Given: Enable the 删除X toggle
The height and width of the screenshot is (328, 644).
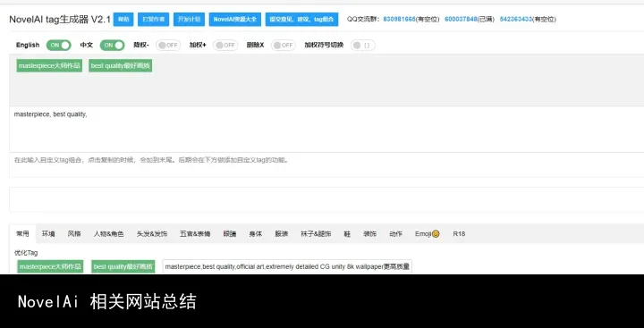Looking at the screenshot, I should pyautogui.click(x=284, y=46).
